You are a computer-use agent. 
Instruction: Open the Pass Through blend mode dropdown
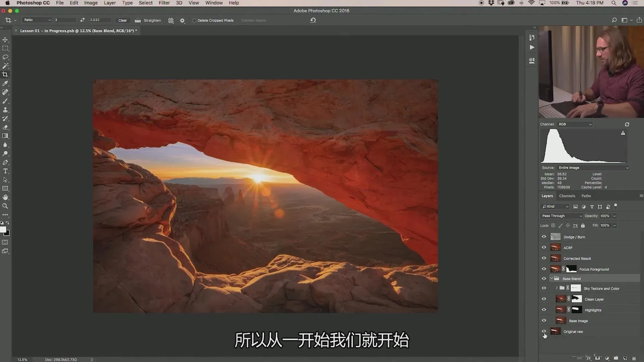562,216
